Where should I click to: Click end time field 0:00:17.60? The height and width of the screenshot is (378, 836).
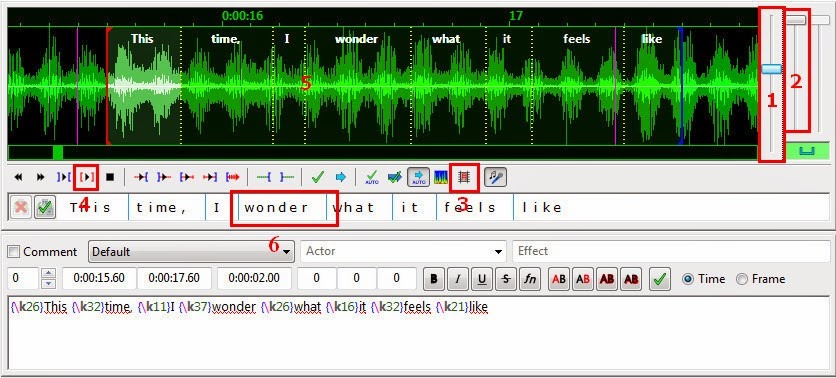point(174,279)
